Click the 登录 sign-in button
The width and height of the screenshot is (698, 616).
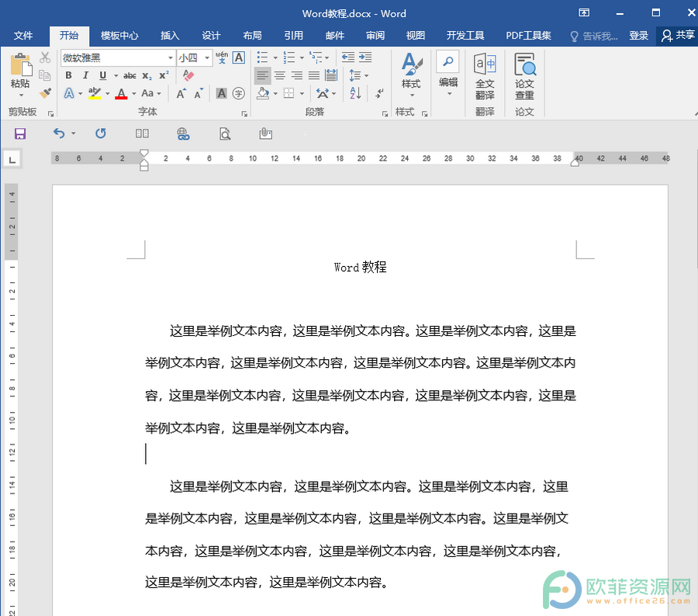(638, 36)
